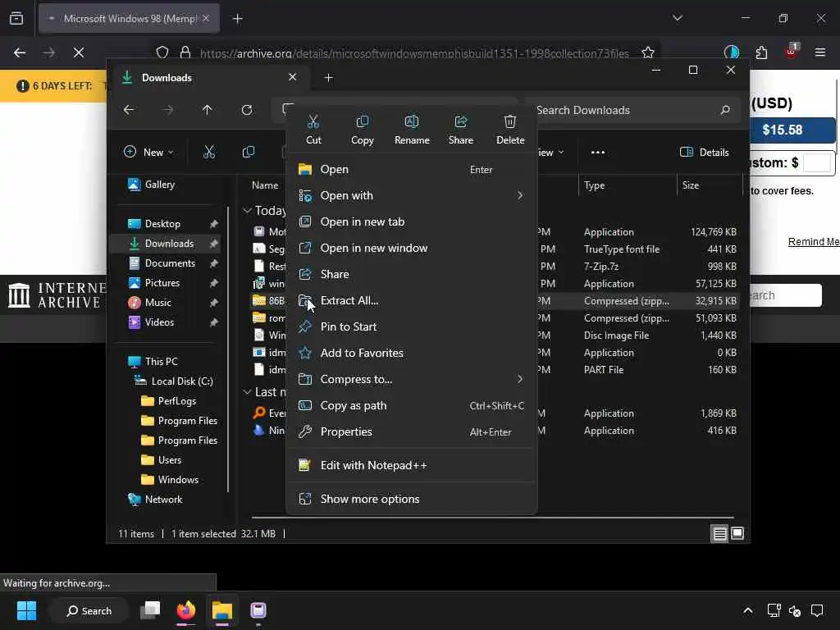This screenshot has width=840, height=630.
Task: Open a new Firefox tab
Action: (237, 19)
